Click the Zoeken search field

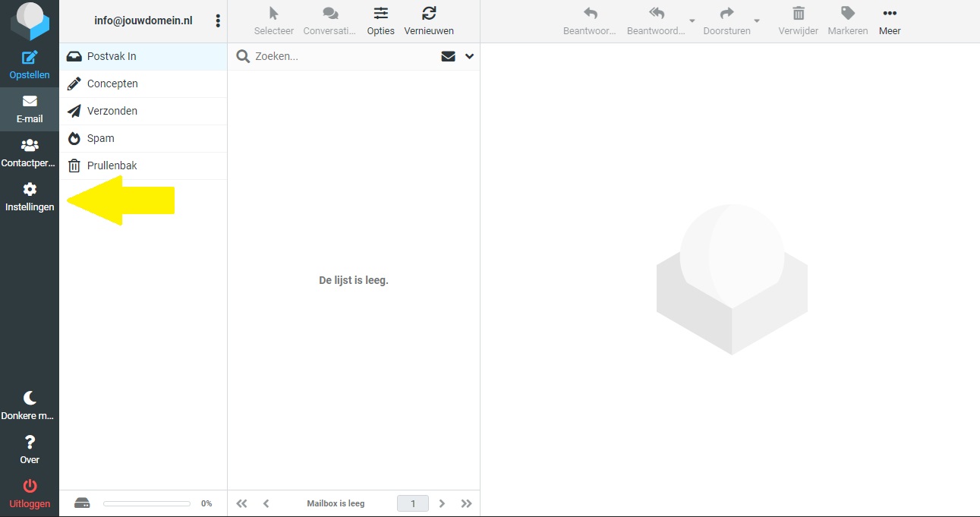[x=344, y=56]
